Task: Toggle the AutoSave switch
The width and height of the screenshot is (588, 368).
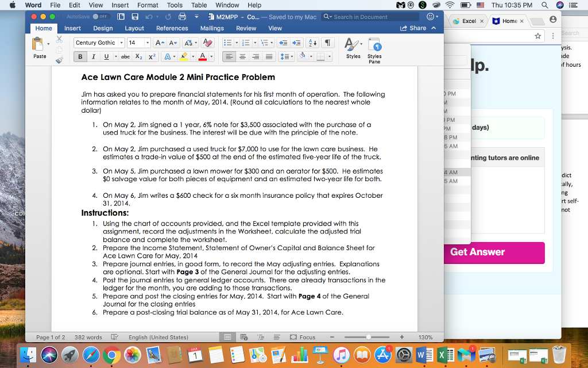Action: pos(100,17)
